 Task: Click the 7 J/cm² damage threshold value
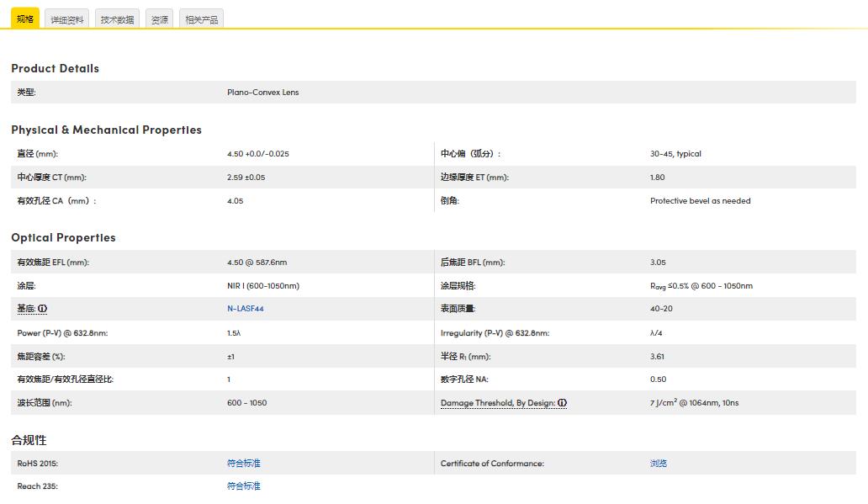tap(694, 403)
